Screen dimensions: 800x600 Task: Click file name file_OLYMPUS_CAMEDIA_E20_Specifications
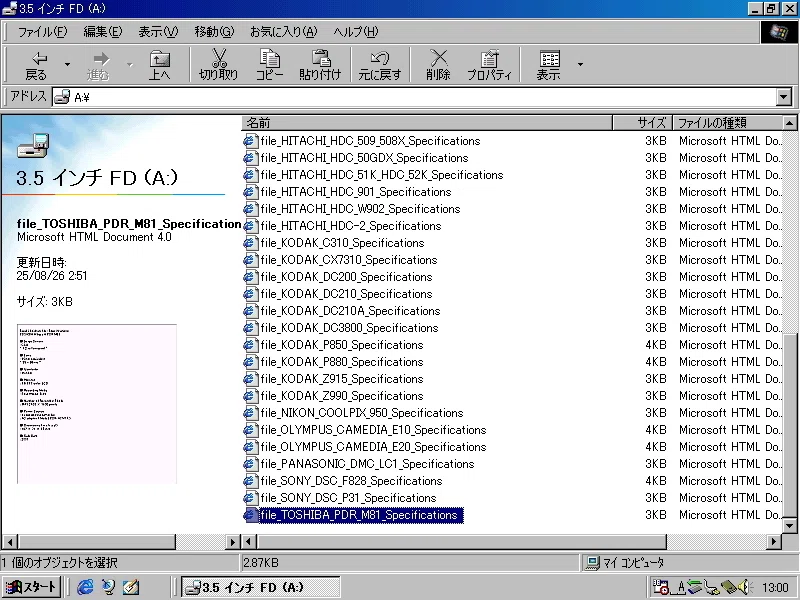(x=373, y=447)
